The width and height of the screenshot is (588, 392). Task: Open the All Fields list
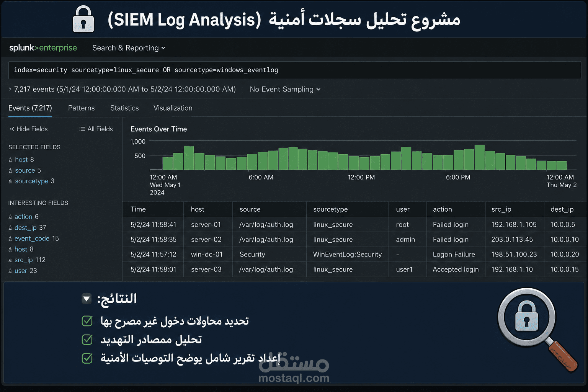click(96, 129)
